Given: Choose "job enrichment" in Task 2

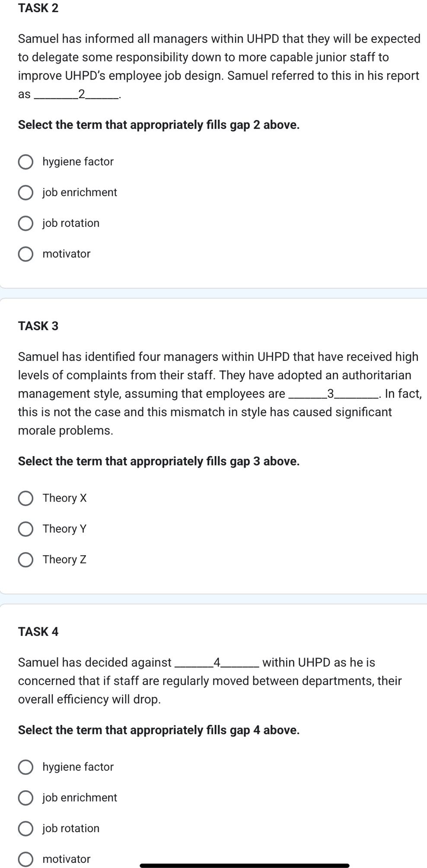Looking at the screenshot, I should click(x=26, y=192).
